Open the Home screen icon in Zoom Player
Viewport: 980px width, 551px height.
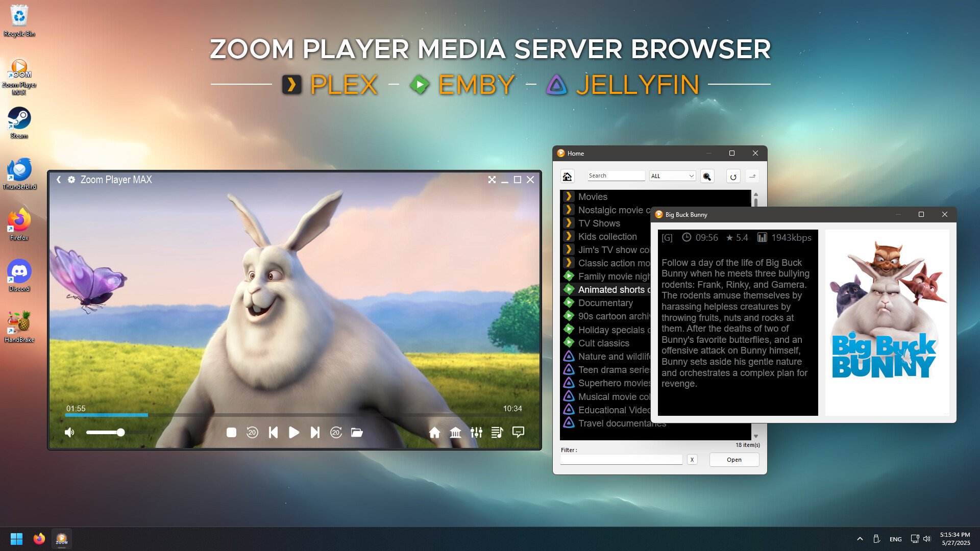[x=435, y=432]
